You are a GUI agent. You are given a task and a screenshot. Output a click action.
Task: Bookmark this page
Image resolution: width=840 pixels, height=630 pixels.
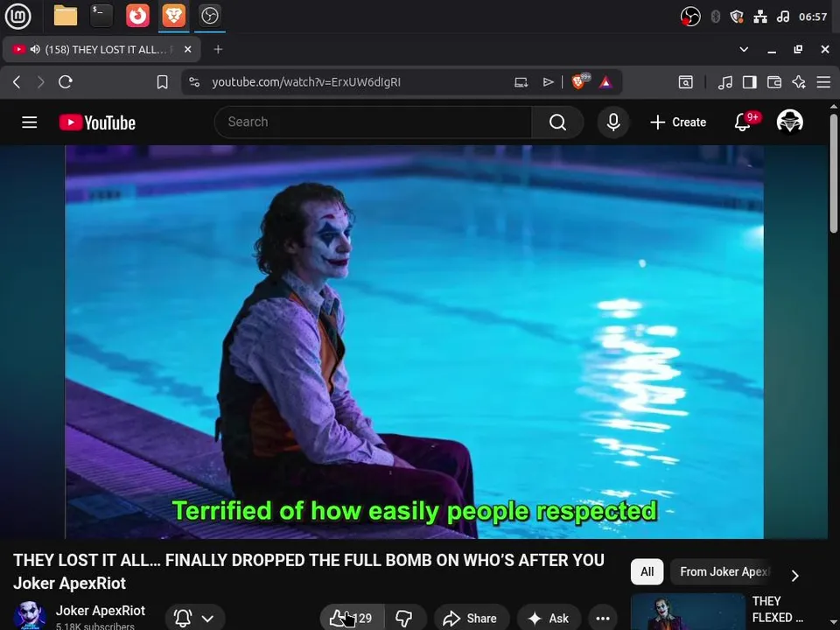tap(163, 82)
